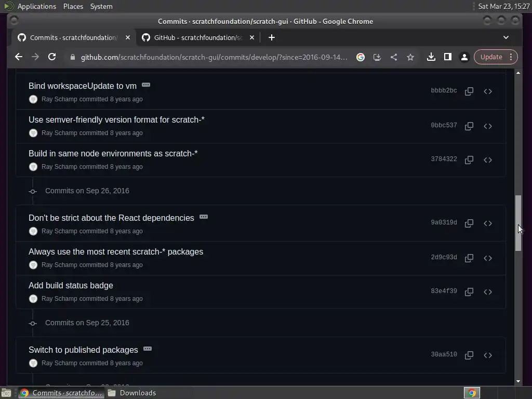Click Ray Schamp avatar on Bind workspaceUpdate commit

[33, 99]
